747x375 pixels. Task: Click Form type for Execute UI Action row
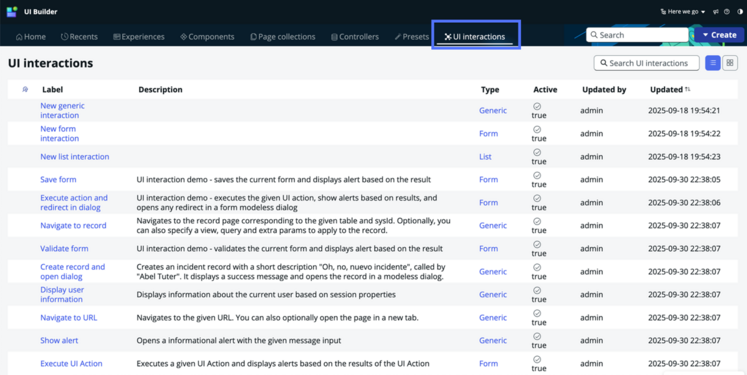click(x=488, y=364)
